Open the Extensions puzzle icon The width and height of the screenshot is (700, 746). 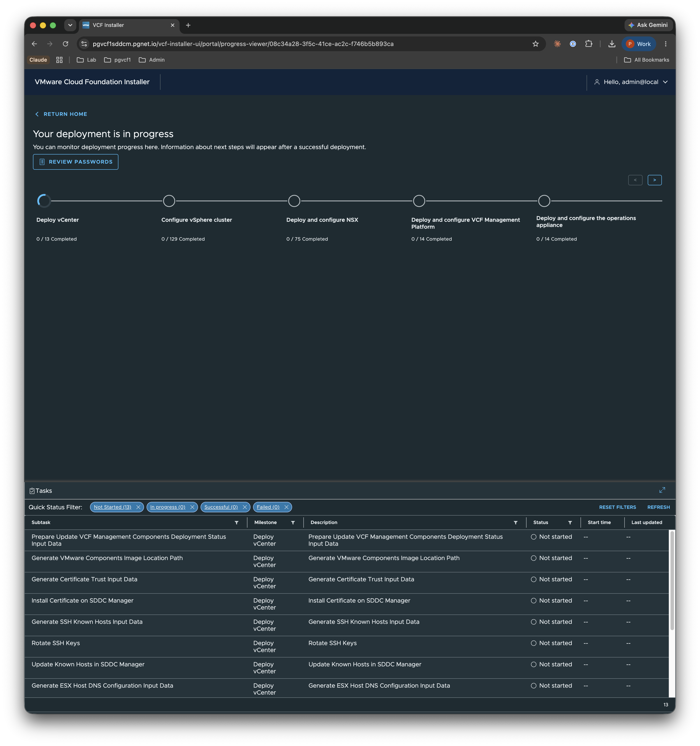click(x=589, y=44)
